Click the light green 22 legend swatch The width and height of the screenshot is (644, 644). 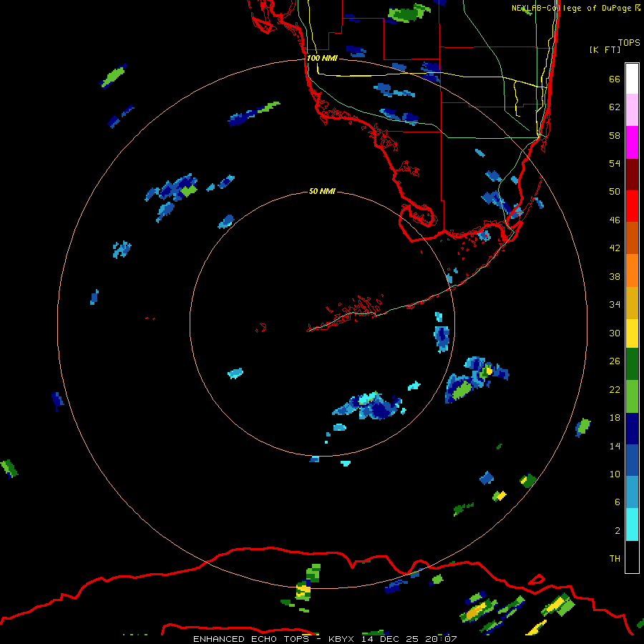(632, 396)
